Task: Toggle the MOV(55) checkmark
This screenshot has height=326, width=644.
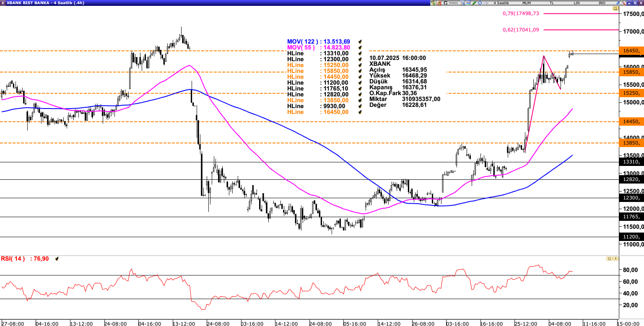Action: (360, 47)
